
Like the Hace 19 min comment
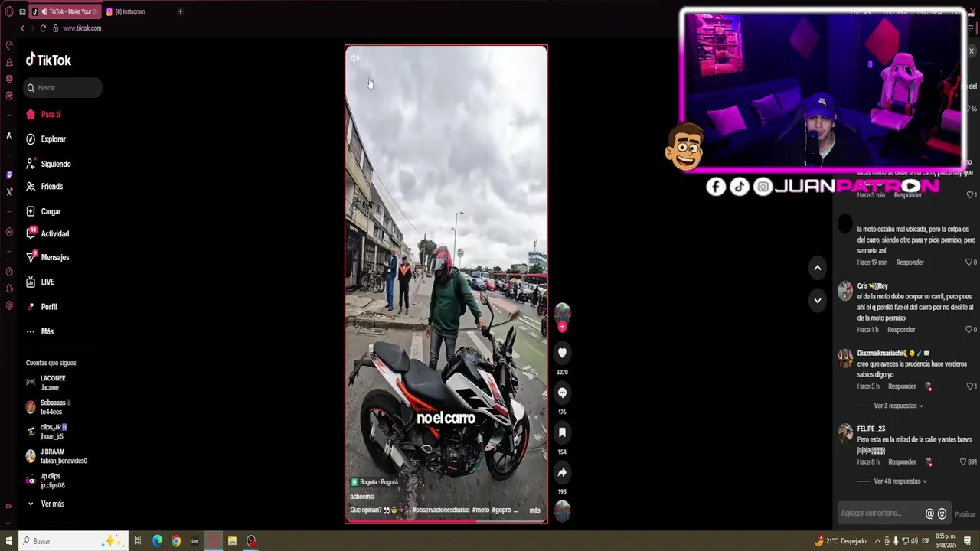point(969,262)
